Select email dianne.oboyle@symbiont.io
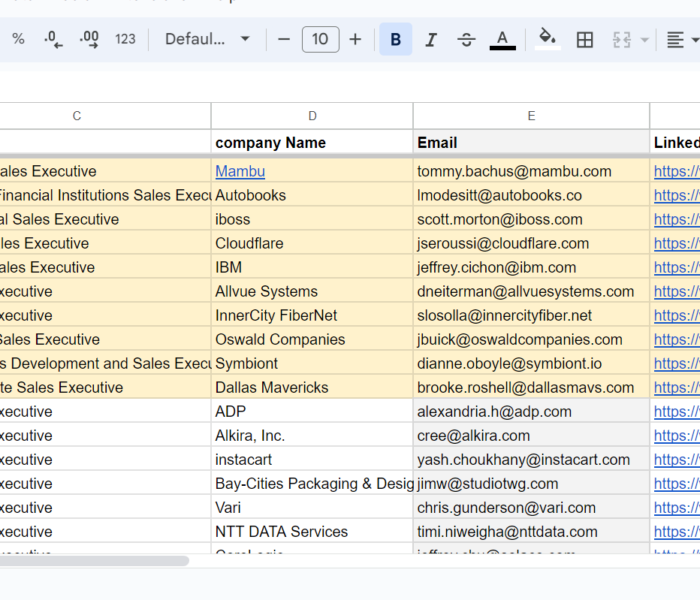Viewport: 700px width, 600px height. pyautogui.click(x=531, y=364)
